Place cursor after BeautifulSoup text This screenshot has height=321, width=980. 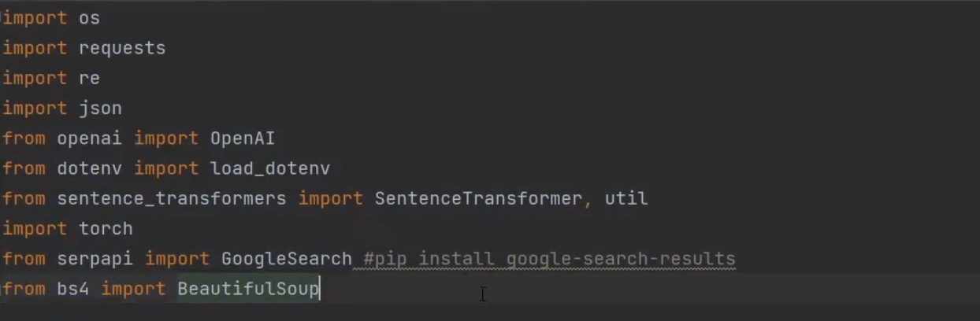[319, 289]
